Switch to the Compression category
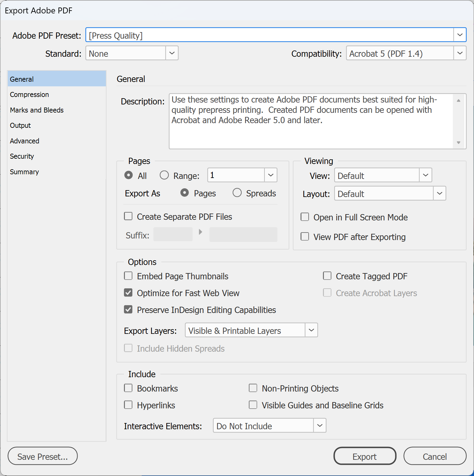The image size is (474, 476). click(x=57, y=94)
